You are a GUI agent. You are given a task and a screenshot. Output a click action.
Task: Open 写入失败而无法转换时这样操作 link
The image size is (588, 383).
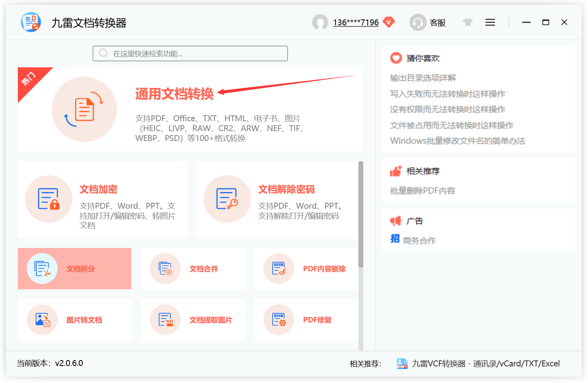[x=448, y=94]
